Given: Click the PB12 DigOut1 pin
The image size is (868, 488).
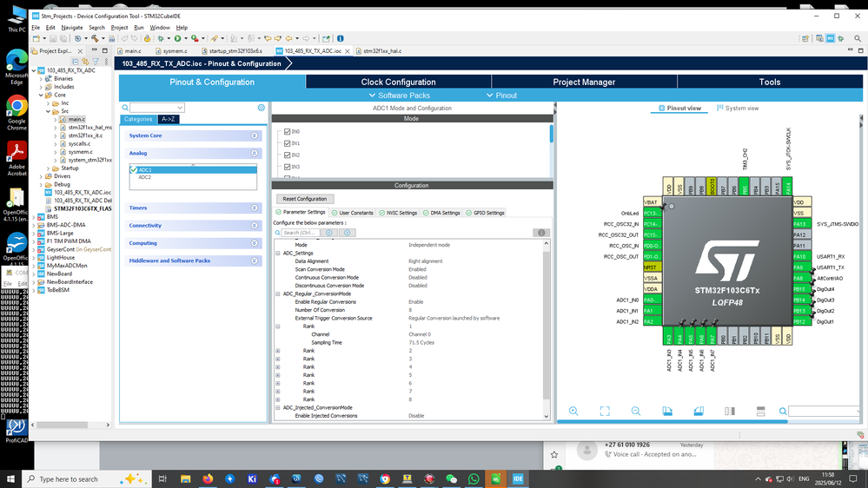Looking at the screenshot, I should 802,321.
